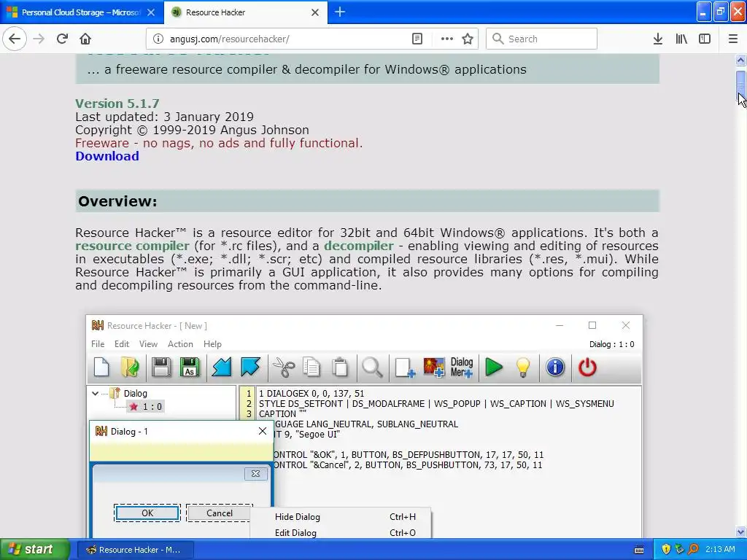The width and height of the screenshot is (747, 560).
Task: Go back to the previous page
Action: [15, 39]
